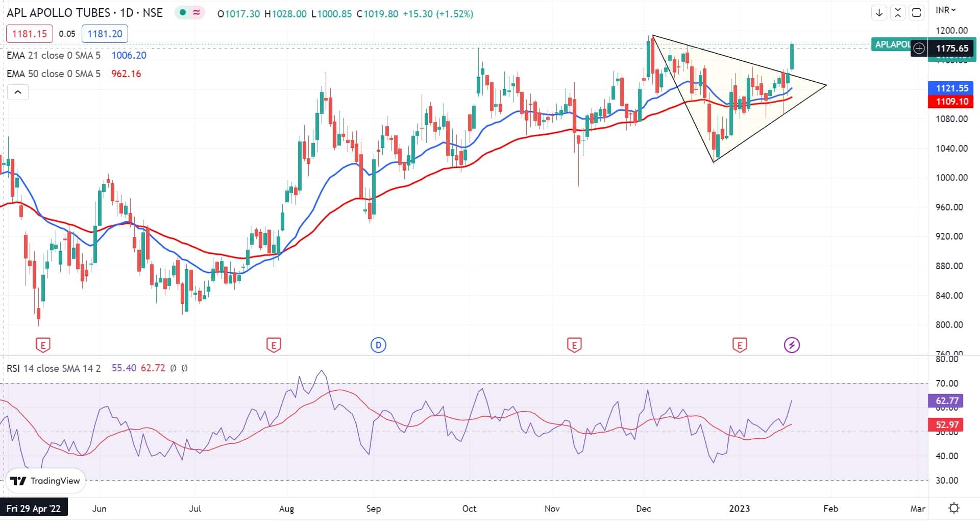
Task: Click the 1175.65 current price label
Action: coord(951,49)
